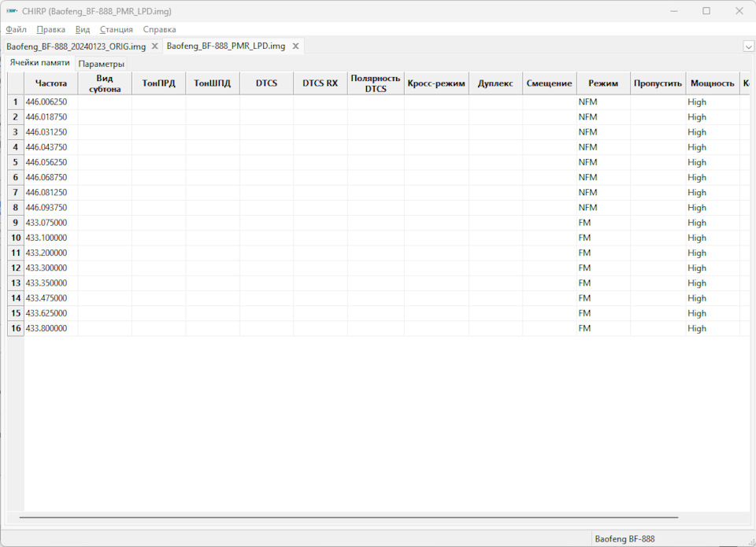The image size is (756, 547).
Task: Click the Пропустить column header
Action: coord(658,83)
